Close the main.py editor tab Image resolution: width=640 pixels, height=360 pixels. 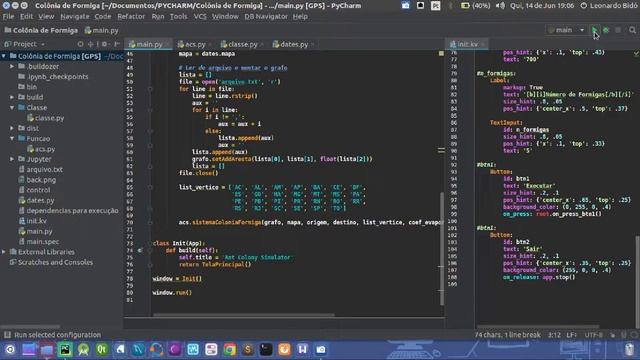[167, 44]
